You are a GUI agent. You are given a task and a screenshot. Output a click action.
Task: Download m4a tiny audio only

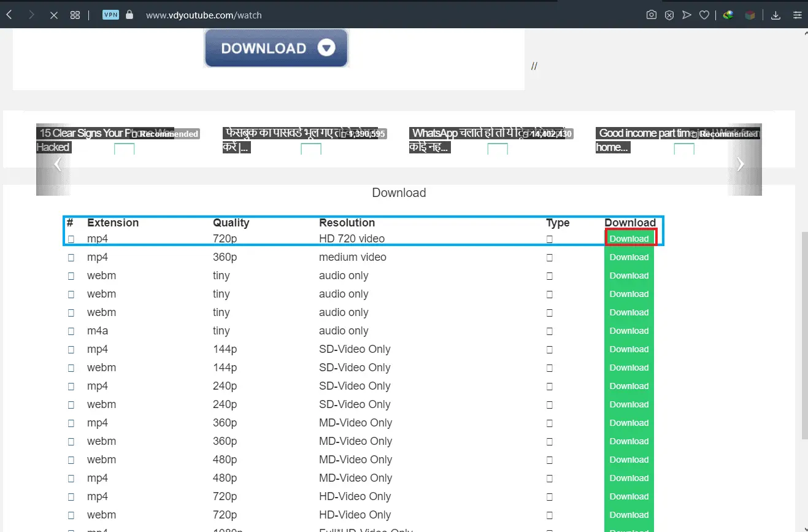coord(629,331)
